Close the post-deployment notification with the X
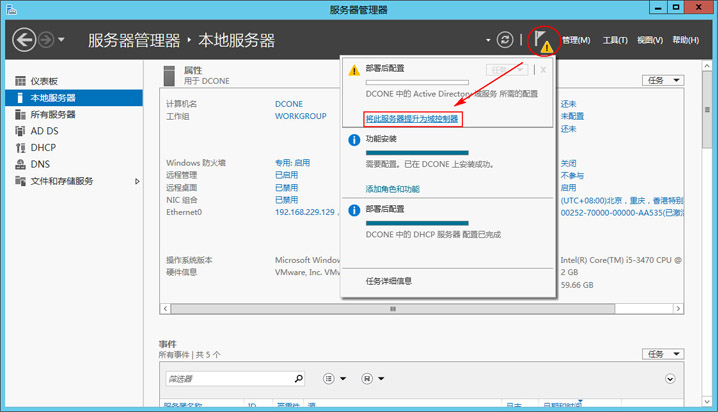Screen dimensions: 718x412 [x=543, y=70]
